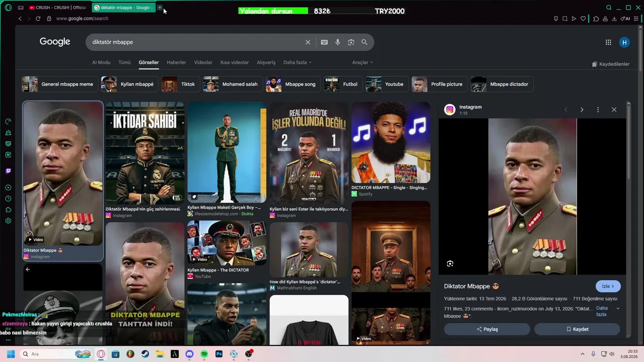Open Steam from the taskbar
The width and height of the screenshot is (644, 362).
point(145,354)
